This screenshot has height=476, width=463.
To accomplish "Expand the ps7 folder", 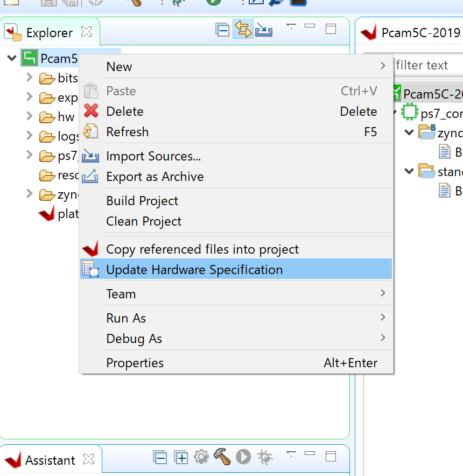I will (x=30, y=155).
